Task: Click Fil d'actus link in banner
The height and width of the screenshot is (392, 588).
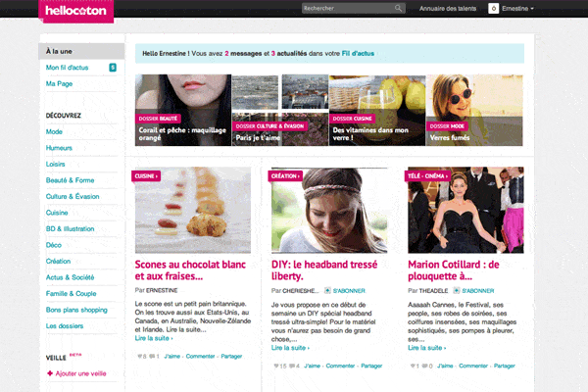Action: pos(358,53)
